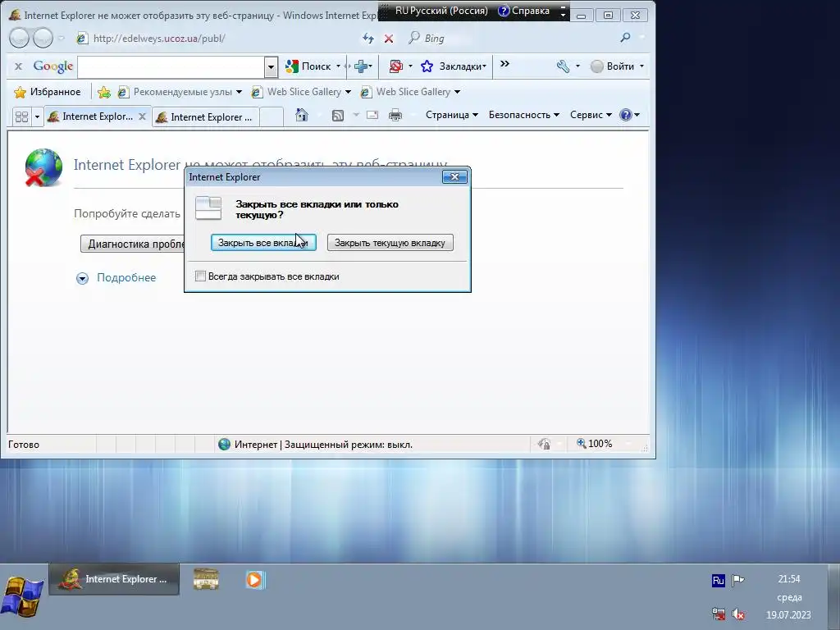Enable 'Всегда закрывать все вкладки' checkbox

(200, 276)
